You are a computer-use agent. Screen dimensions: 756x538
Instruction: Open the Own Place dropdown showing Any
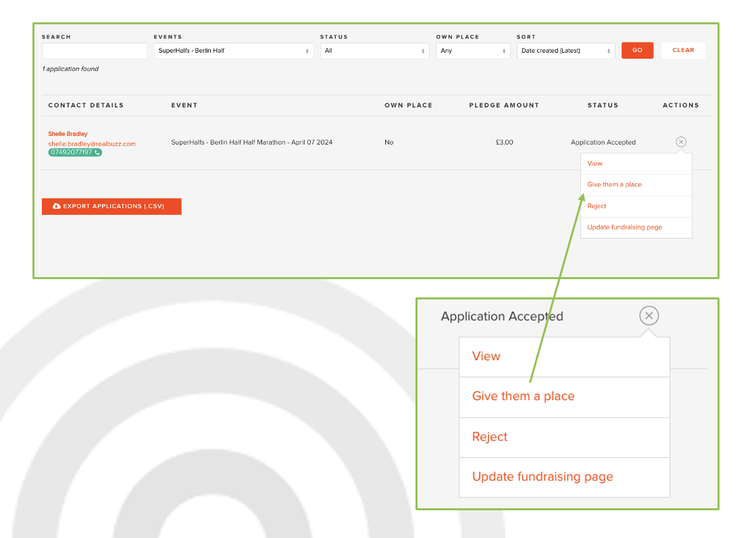pyautogui.click(x=472, y=50)
